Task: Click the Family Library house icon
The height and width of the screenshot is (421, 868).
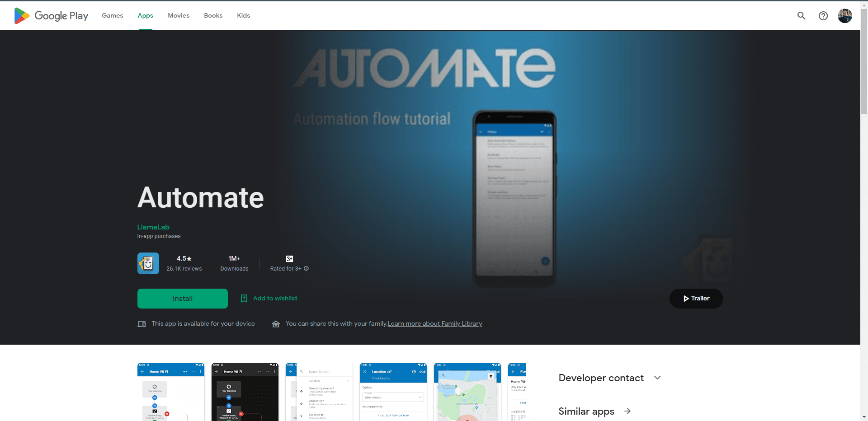Action: [276, 324]
